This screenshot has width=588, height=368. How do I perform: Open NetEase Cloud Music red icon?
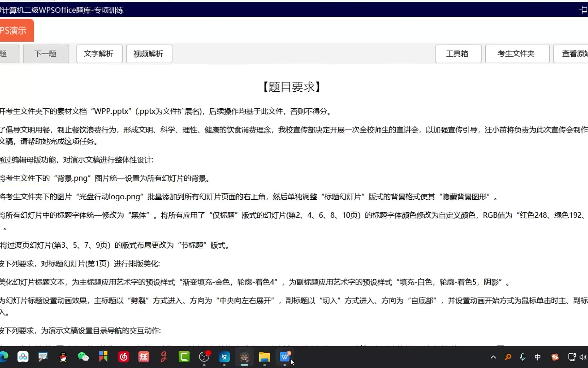tap(124, 357)
